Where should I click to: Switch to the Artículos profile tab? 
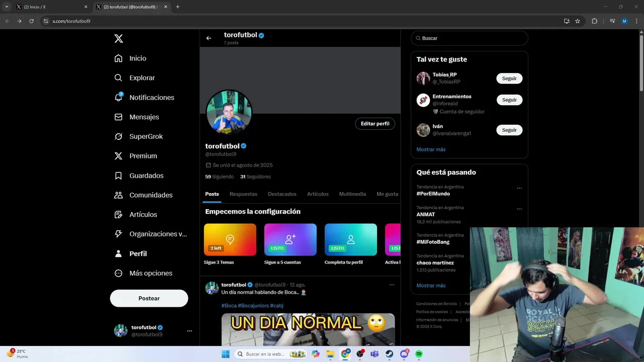pos(318,194)
